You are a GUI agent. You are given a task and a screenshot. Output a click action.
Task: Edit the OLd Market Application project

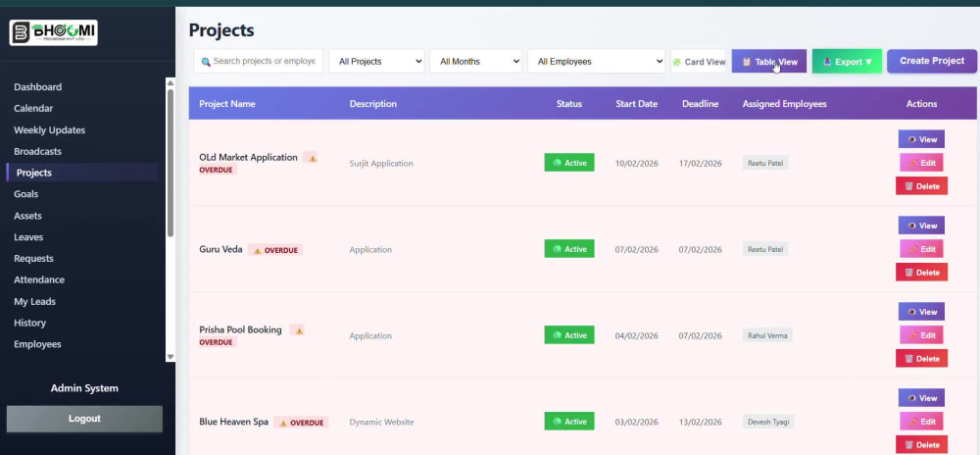pos(921,163)
